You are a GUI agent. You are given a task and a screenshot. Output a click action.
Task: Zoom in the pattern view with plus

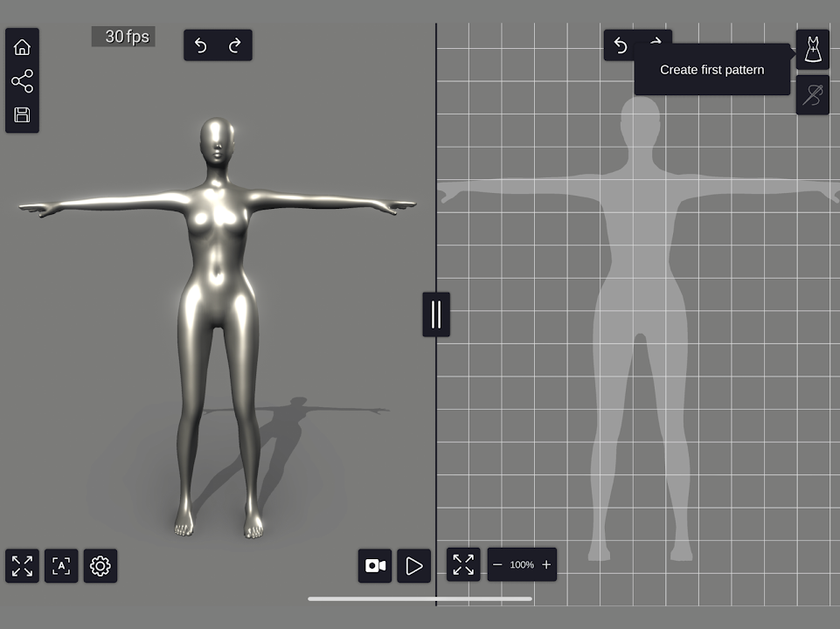pyautogui.click(x=546, y=565)
